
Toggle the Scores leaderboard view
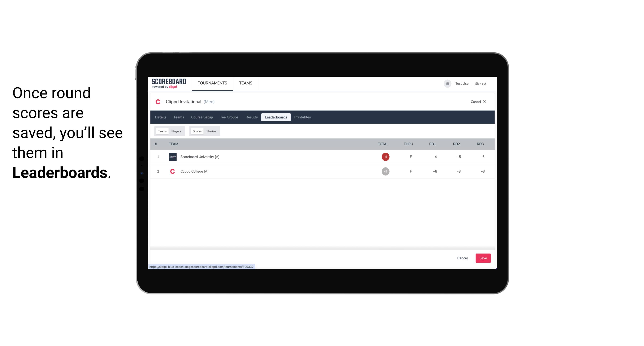click(197, 131)
